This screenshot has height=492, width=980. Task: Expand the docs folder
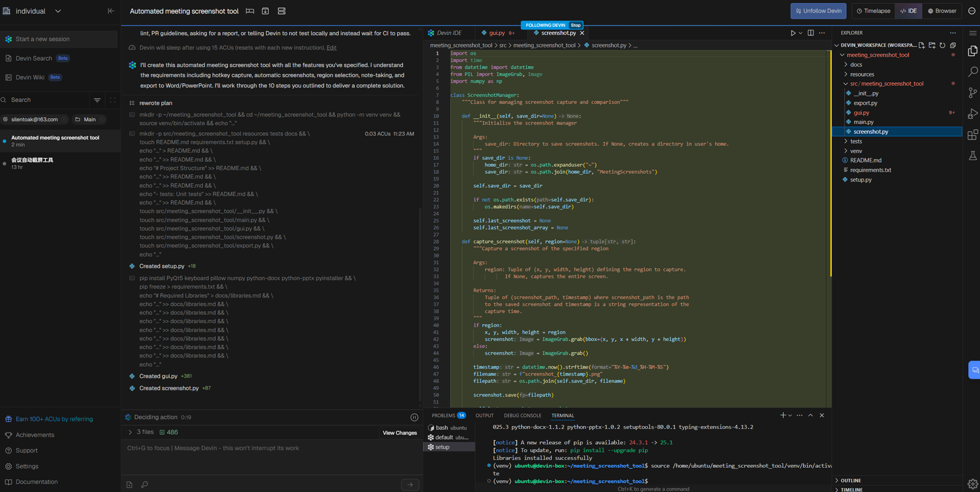coord(856,65)
